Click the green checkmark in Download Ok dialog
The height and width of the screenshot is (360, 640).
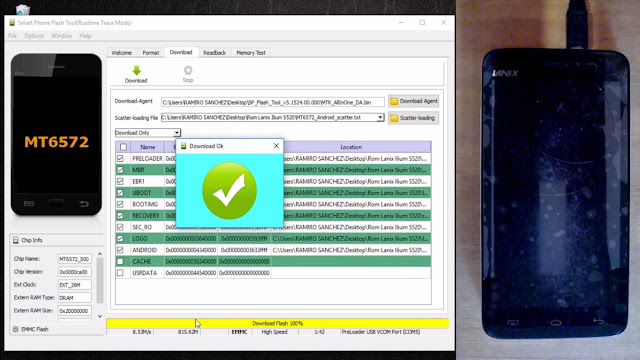click(x=229, y=191)
